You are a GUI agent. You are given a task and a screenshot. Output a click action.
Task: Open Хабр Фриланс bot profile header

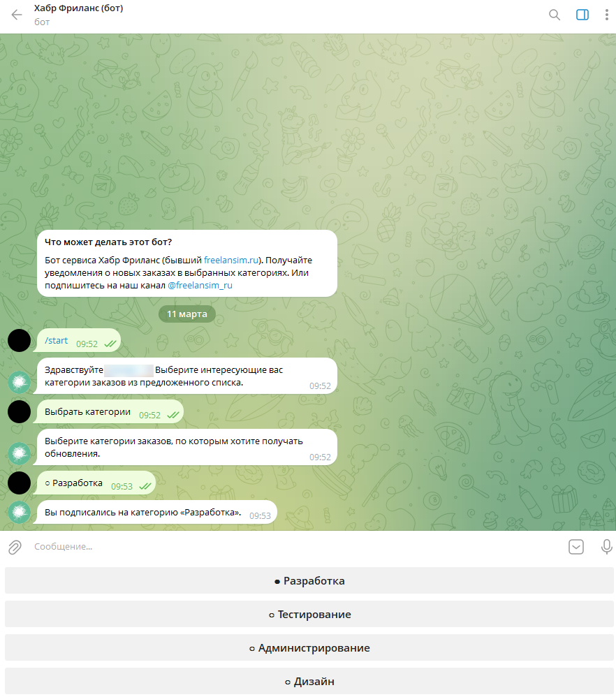tap(79, 15)
